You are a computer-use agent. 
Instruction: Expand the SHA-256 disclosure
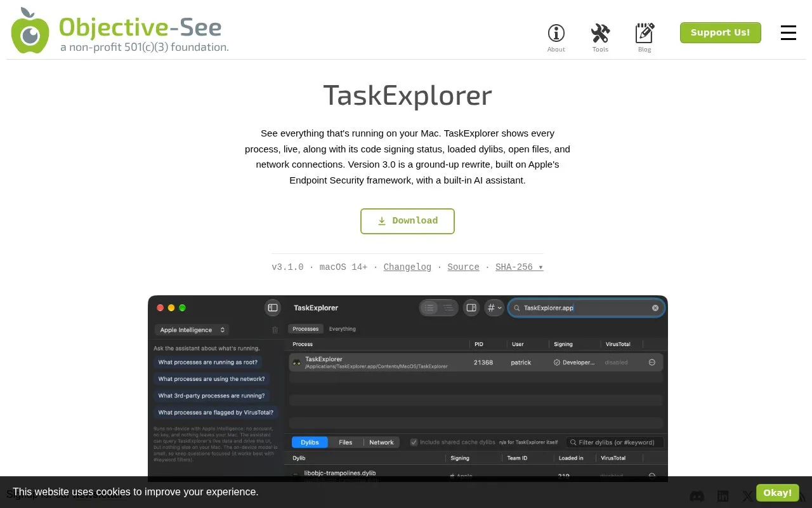tap(519, 267)
